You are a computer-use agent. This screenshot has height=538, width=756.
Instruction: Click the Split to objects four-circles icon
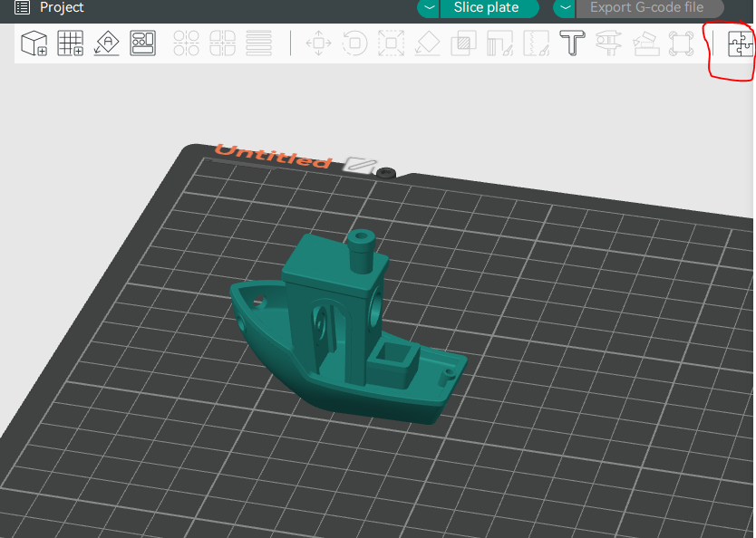(186, 43)
